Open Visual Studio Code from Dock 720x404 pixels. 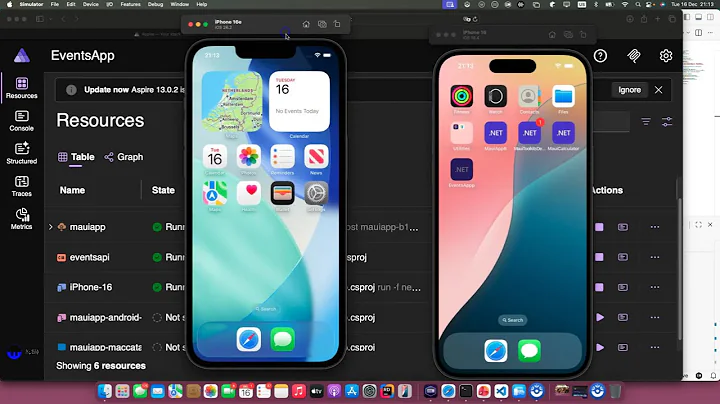501,391
